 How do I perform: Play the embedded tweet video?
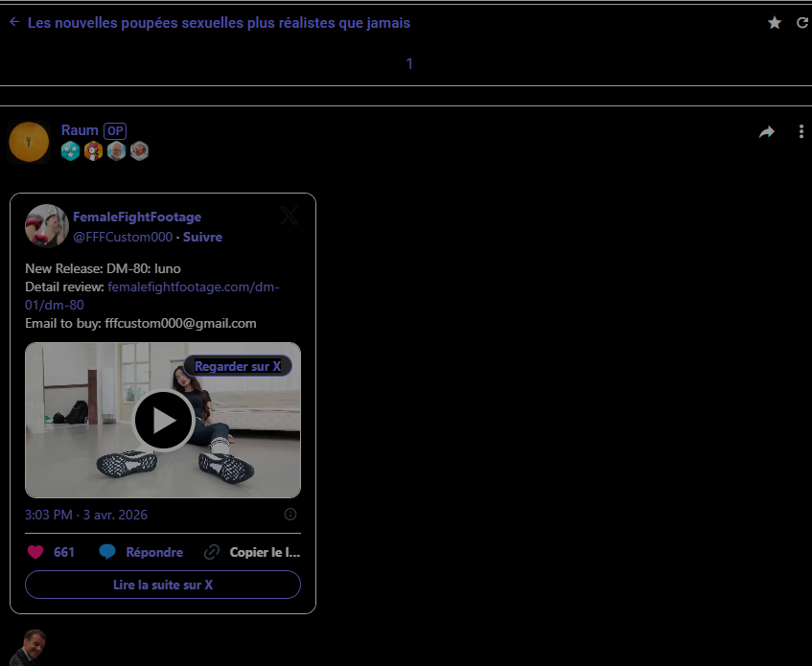163,421
